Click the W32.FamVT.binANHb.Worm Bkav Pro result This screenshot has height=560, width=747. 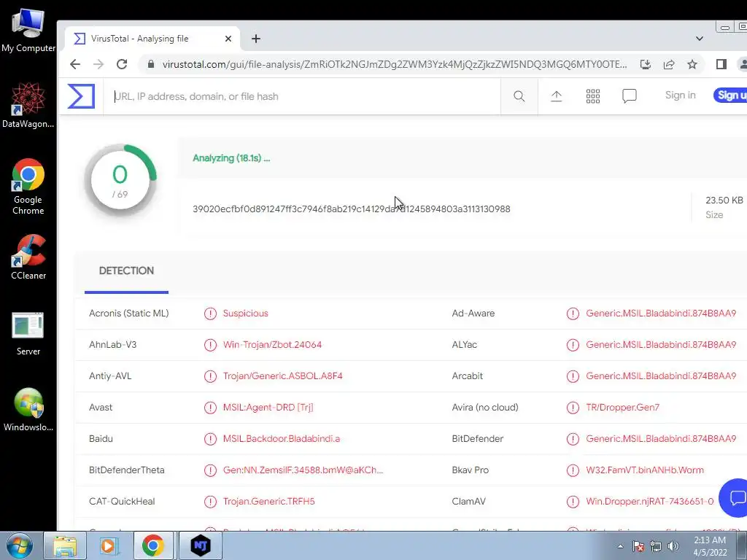click(x=645, y=470)
